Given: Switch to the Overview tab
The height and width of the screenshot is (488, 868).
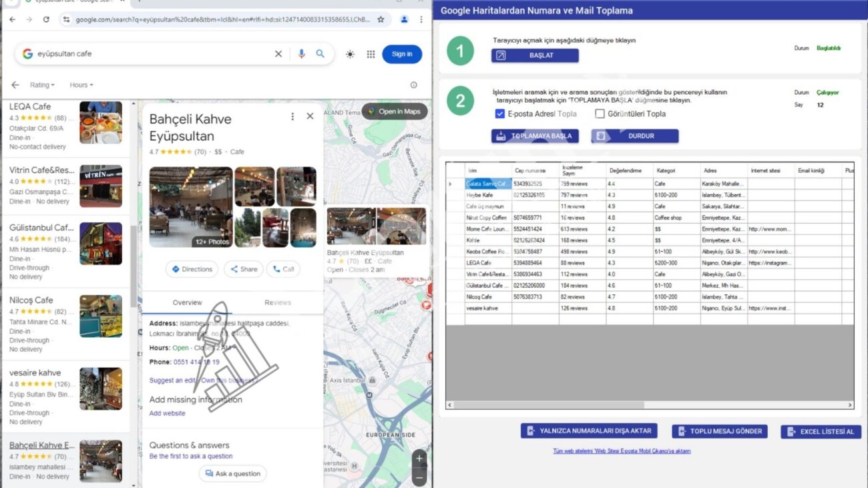Looking at the screenshot, I should pyautogui.click(x=188, y=302).
